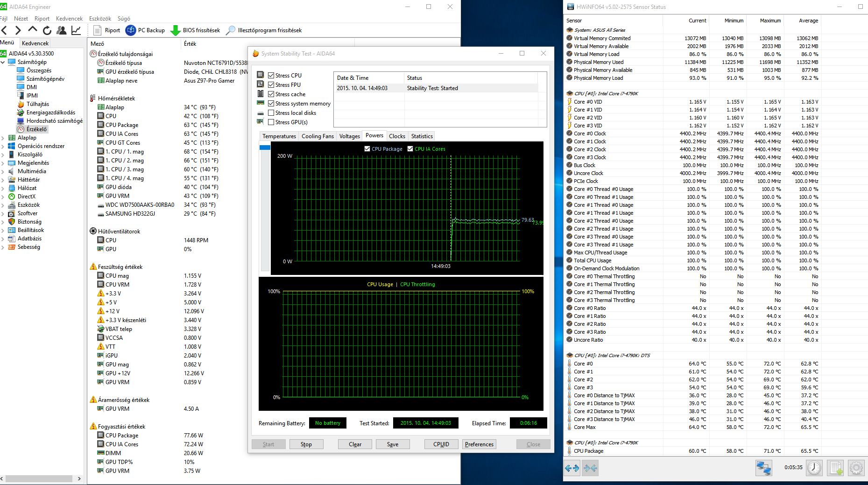Screen dimensions: 868x485
Task: Open the Súgó menu
Action: point(124,19)
